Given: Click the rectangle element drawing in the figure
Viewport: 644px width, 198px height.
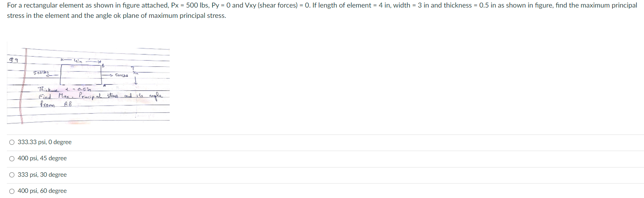Looking at the screenshot, I should (81, 74).
